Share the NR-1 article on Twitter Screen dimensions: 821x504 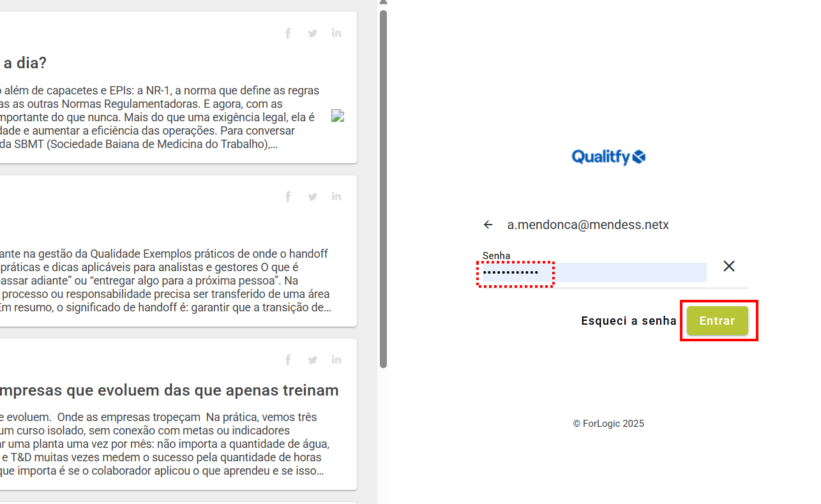point(312,33)
